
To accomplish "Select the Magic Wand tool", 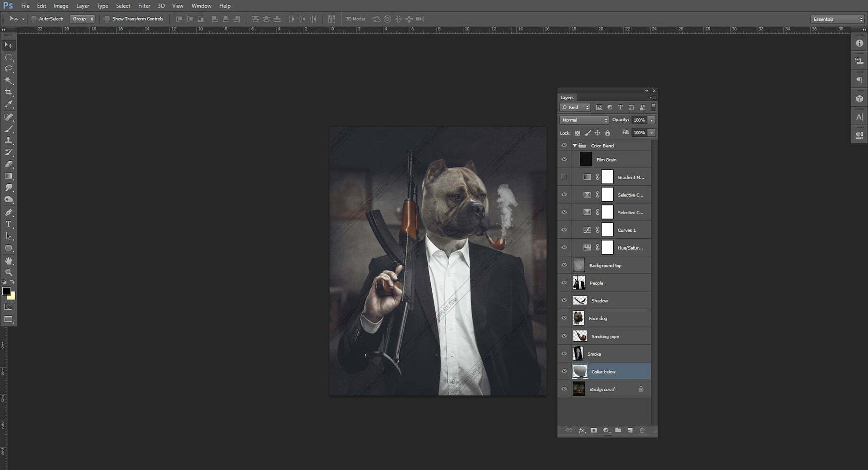I will click(x=8, y=81).
